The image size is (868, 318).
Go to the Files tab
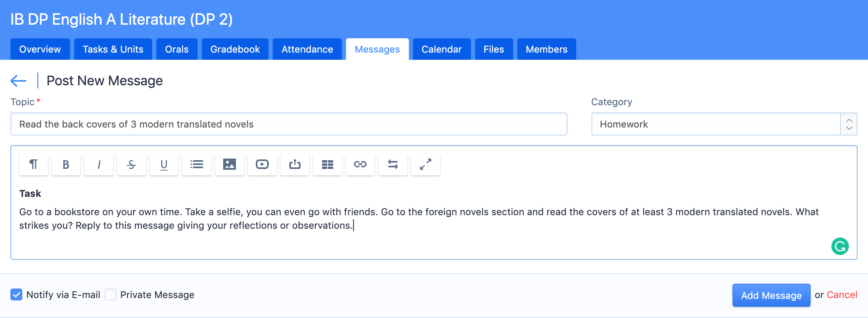point(494,49)
